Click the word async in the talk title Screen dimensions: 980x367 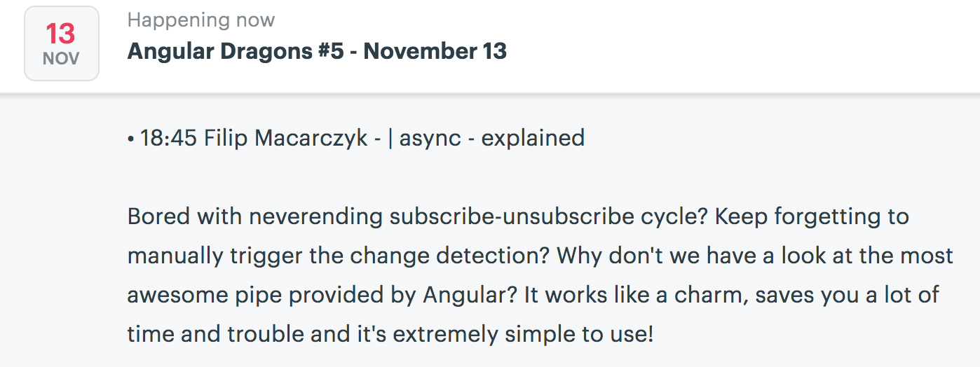click(x=430, y=139)
